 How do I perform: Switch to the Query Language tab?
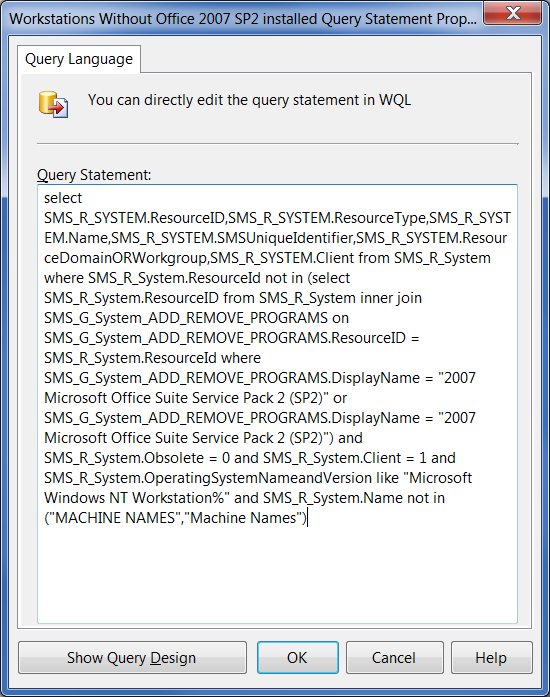coord(79,59)
